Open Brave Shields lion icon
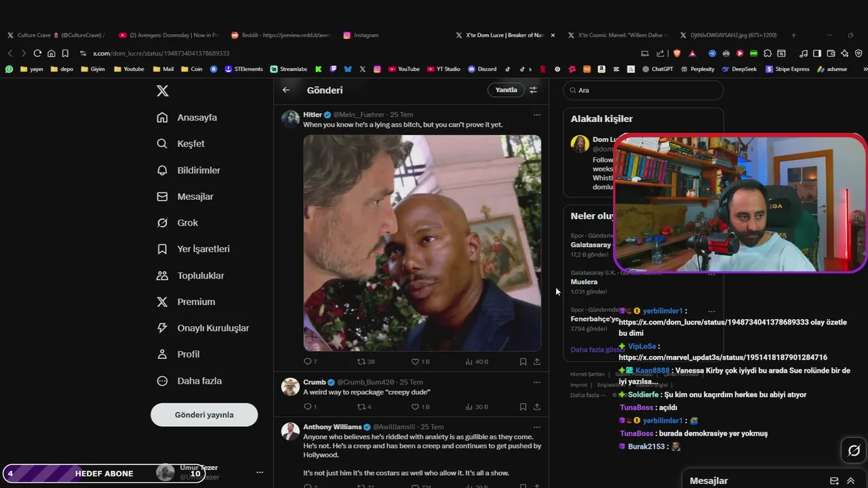Image resolution: width=868 pixels, height=488 pixels. [676, 54]
